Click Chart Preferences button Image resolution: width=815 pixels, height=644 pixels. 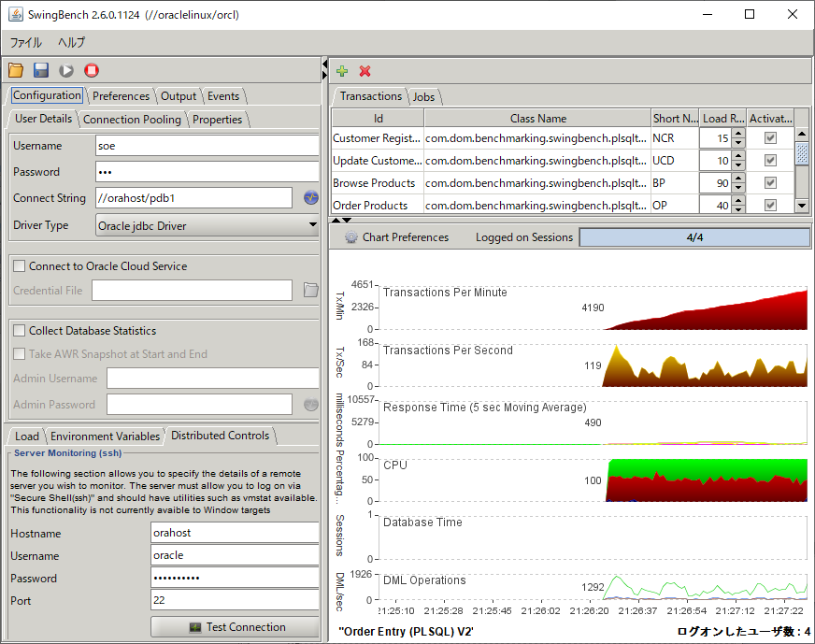[396, 237]
